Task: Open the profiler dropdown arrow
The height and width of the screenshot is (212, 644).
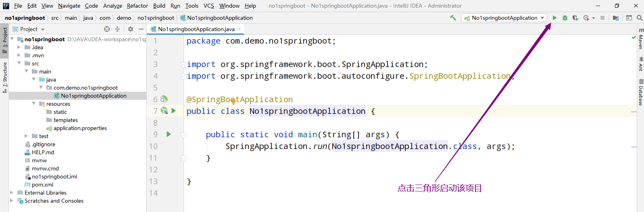Action: click(x=594, y=18)
